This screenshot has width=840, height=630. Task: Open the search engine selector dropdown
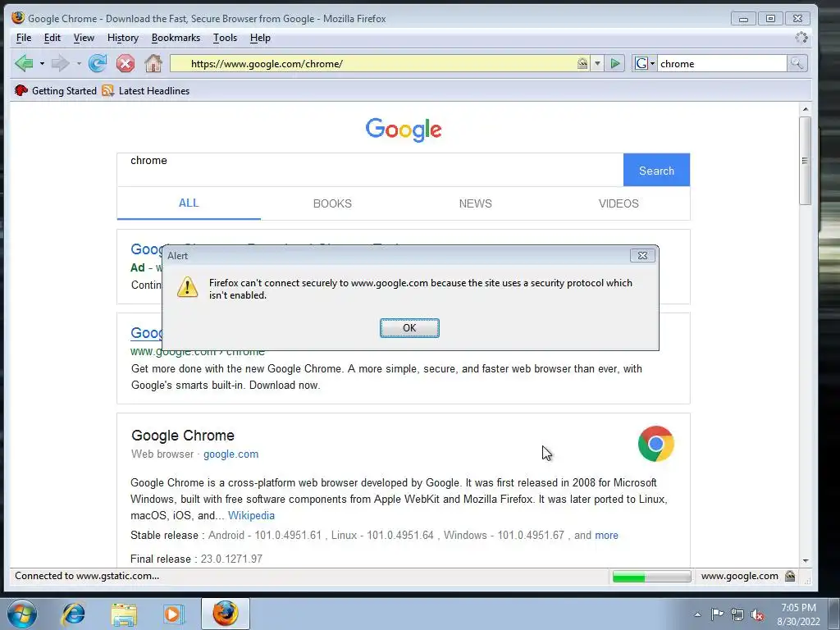tap(645, 64)
